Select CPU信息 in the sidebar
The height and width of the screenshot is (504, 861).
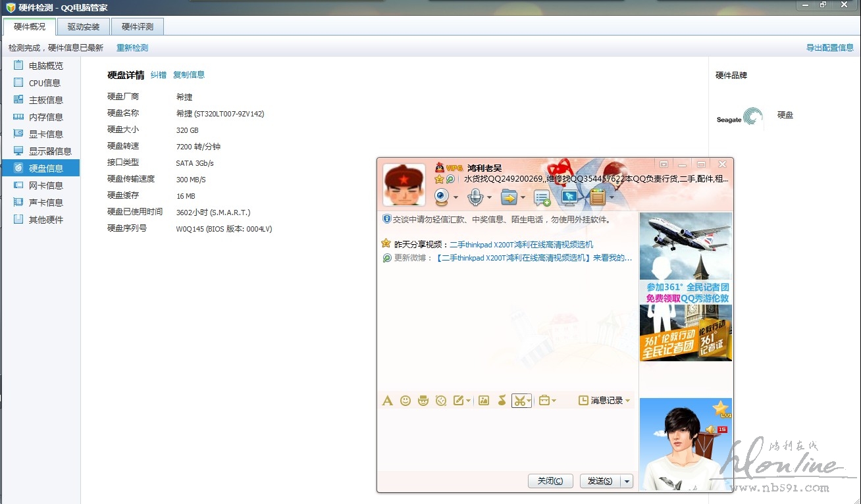[40, 83]
